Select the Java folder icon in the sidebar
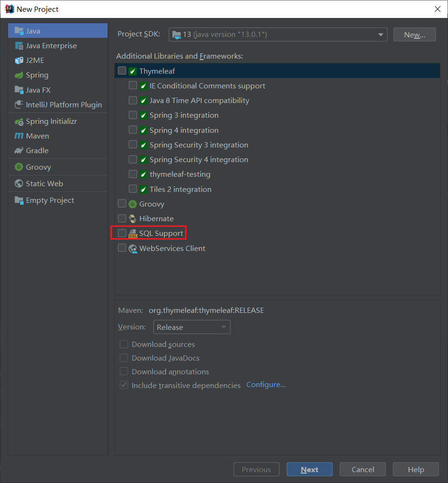448x483 pixels. point(19,31)
